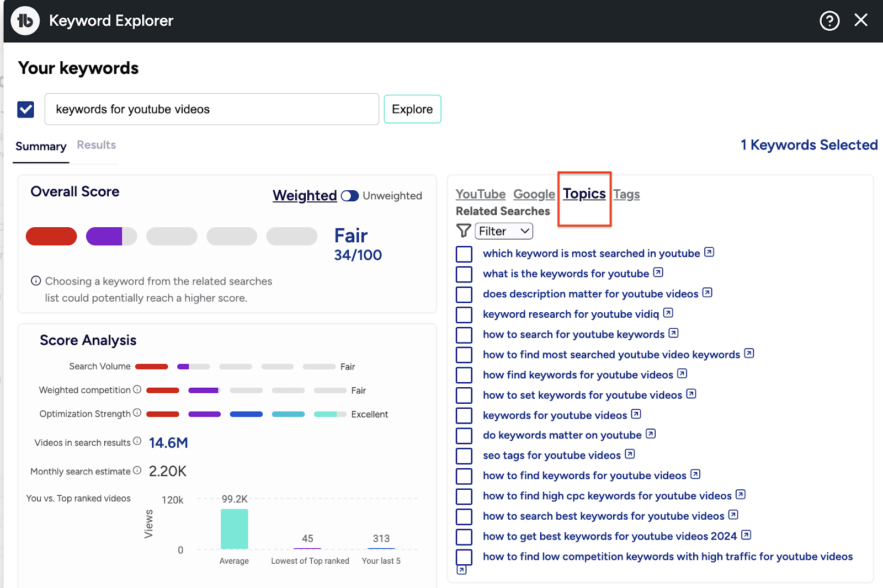This screenshot has width=883, height=588.
Task: Switch to the Summary tab
Action: pos(41,147)
